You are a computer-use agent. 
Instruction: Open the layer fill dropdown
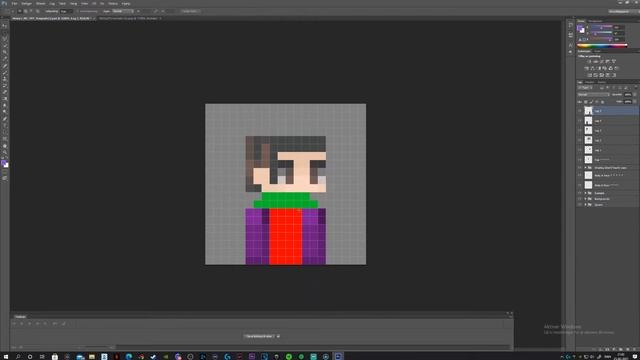click(x=634, y=102)
